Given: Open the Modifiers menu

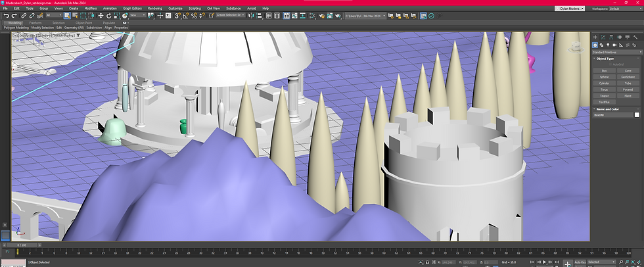Looking at the screenshot, I should (x=90, y=9).
